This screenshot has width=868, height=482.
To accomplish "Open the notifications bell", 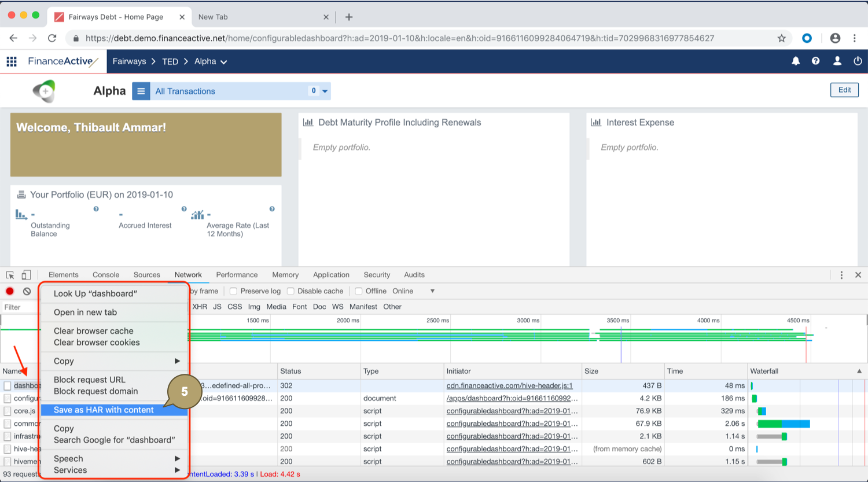I will pyautogui.click(x=796, y=61).
